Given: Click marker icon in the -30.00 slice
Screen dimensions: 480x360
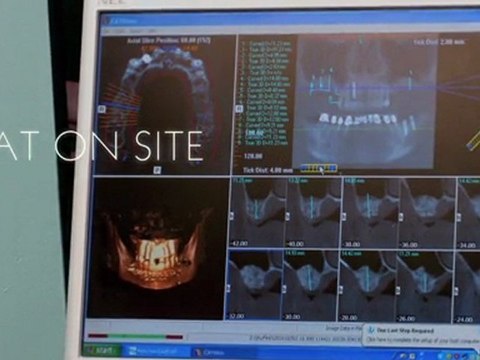Looking at the screenshot, I should [x=284, y=289].
